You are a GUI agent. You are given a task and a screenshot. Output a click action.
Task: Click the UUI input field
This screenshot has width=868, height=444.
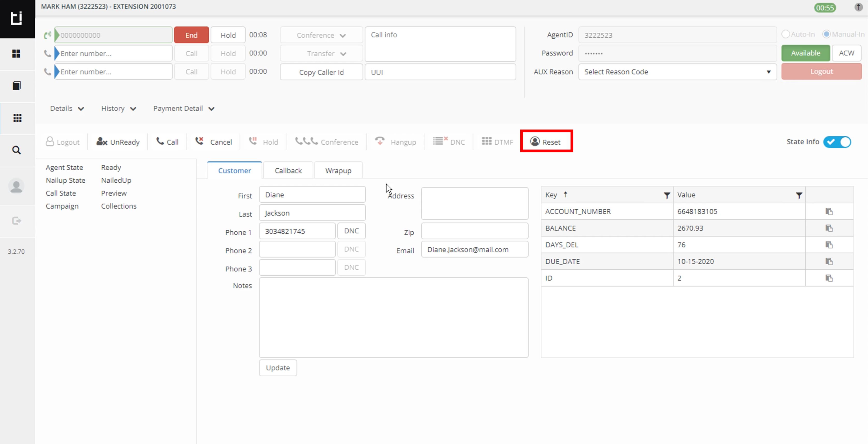(x=440, y=72)
